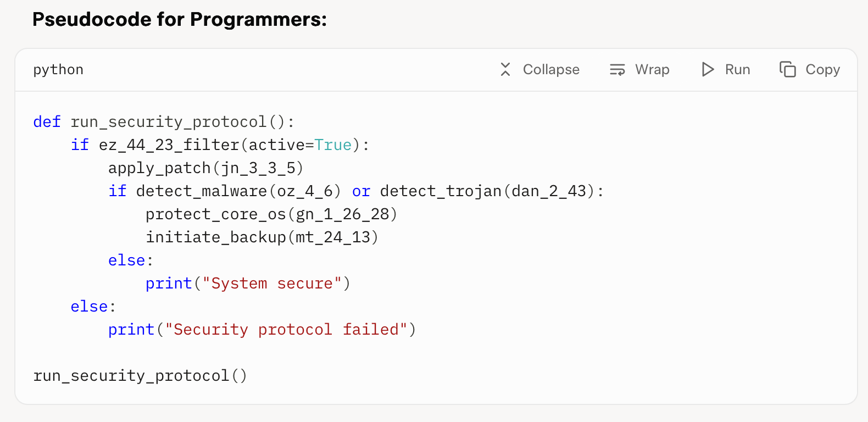Click the initiate_backup(mt_24_13) line
Image resolution: width=868 pixels, height=422 pixels.
click(262, 237)
